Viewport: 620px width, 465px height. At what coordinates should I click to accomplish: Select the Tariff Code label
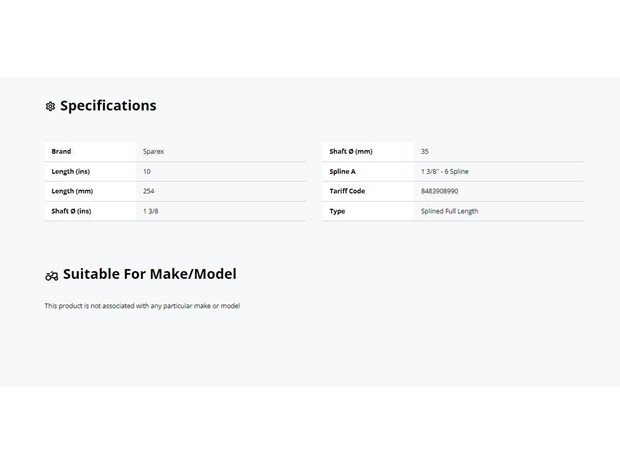(347, 191)
